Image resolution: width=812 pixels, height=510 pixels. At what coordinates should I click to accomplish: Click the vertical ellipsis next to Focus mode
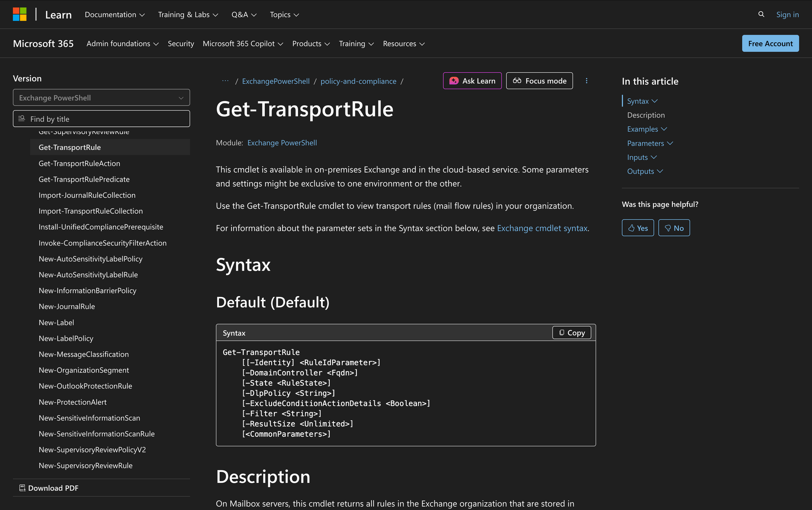click(x=587, y=80)
